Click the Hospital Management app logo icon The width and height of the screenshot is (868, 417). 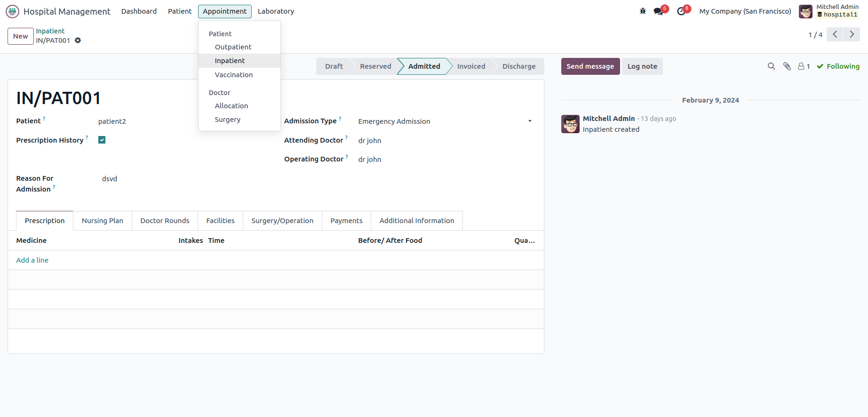tap(12, 11)
